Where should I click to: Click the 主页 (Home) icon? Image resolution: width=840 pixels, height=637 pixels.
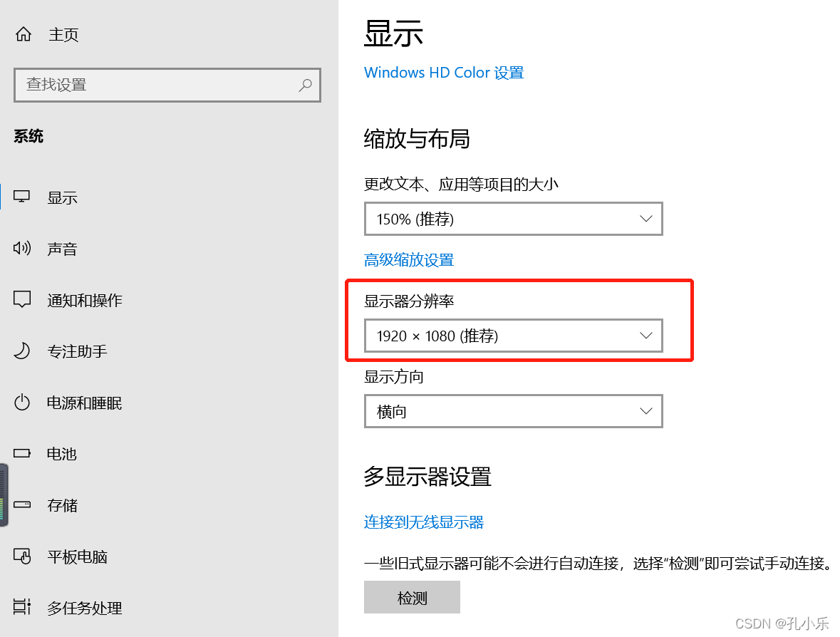tap(24, 33)
